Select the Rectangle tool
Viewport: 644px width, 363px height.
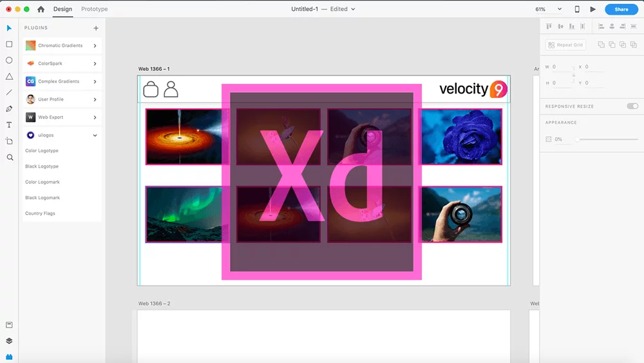9,44
